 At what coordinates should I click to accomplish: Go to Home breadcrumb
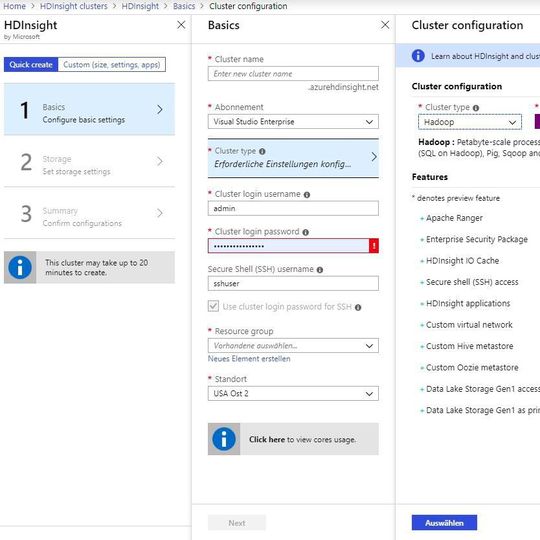pos(14,6)
